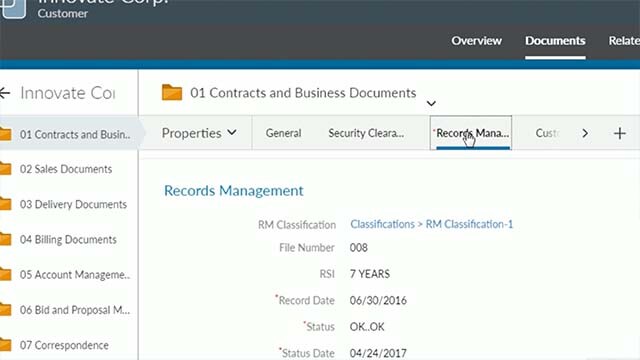
Task: Click the File Number value 008
Action: click(x=359, y=248)
